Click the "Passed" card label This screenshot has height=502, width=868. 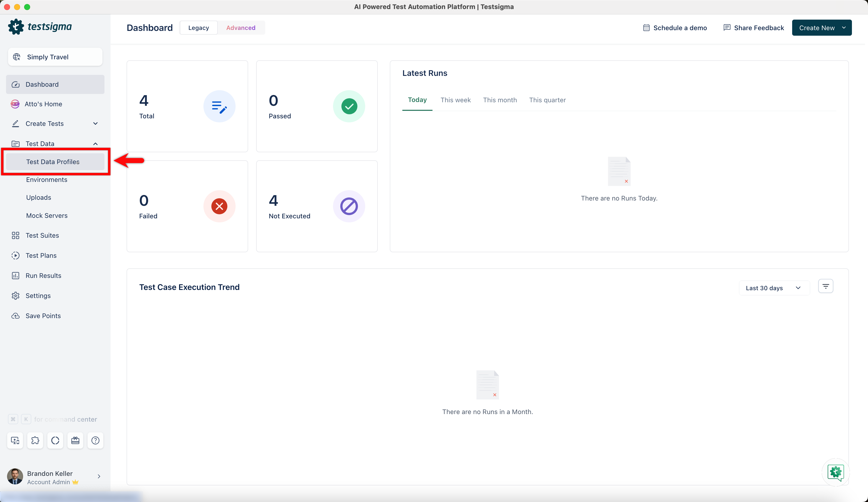[280, 116]
